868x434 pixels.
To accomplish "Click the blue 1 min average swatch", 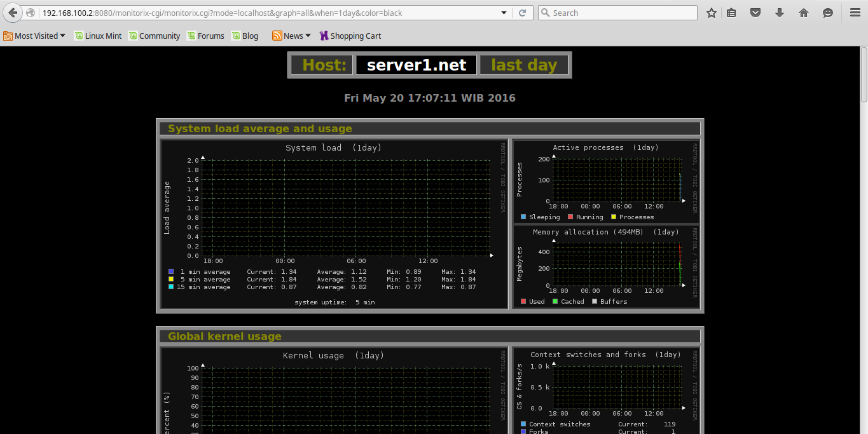I will click(x=171, y=271).
